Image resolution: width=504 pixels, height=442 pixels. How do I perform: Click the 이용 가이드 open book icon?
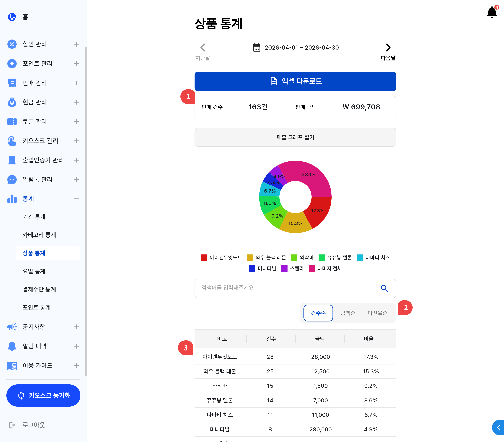tap(12, 366)
